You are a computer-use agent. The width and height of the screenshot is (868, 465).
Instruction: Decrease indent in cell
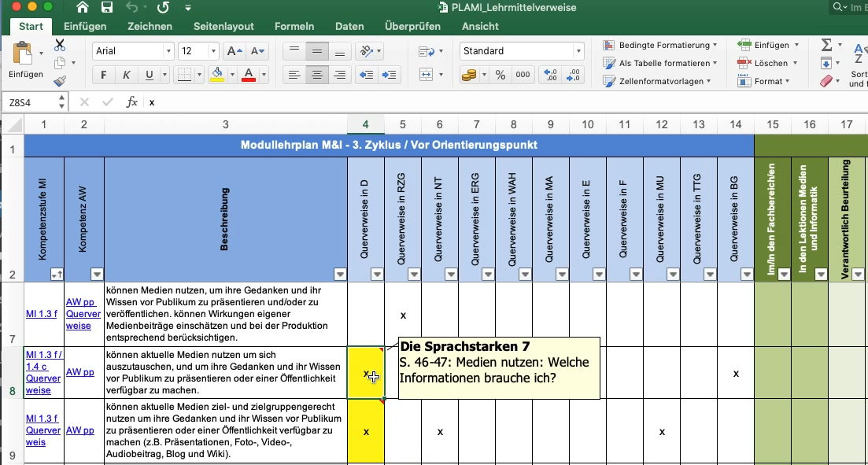point(367,75)
